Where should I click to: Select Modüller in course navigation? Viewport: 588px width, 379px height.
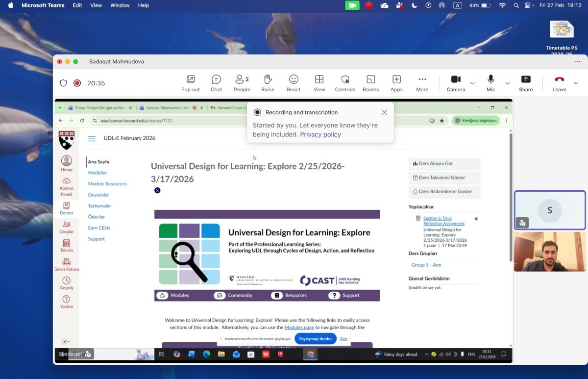point(98,173)
